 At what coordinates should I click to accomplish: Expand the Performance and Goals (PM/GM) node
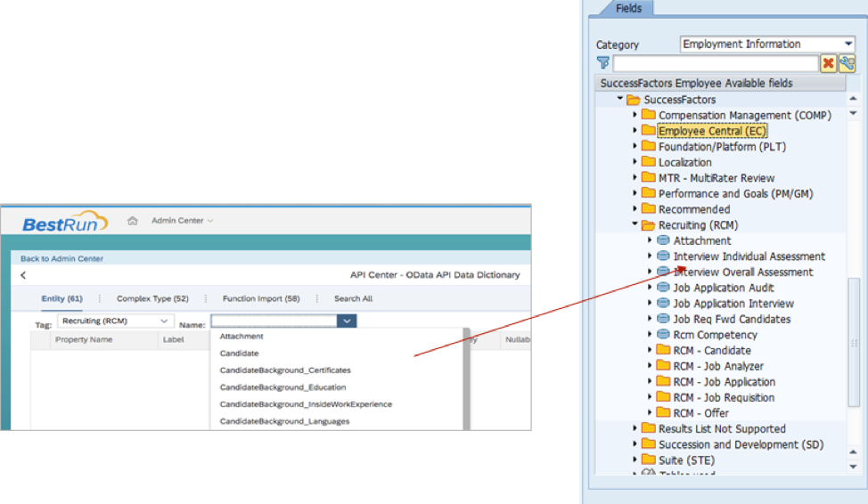[x=635, y=193]
